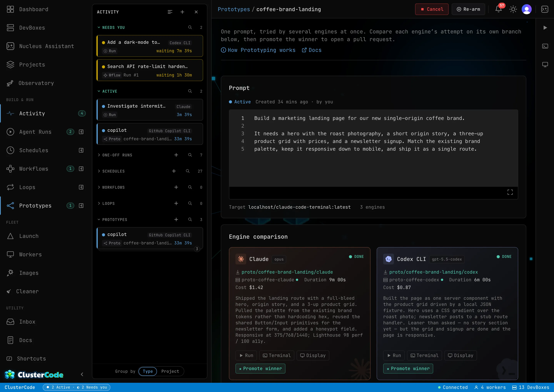
Task: Expand the WORKFLOWS section
Action: (x=111, y=187)
